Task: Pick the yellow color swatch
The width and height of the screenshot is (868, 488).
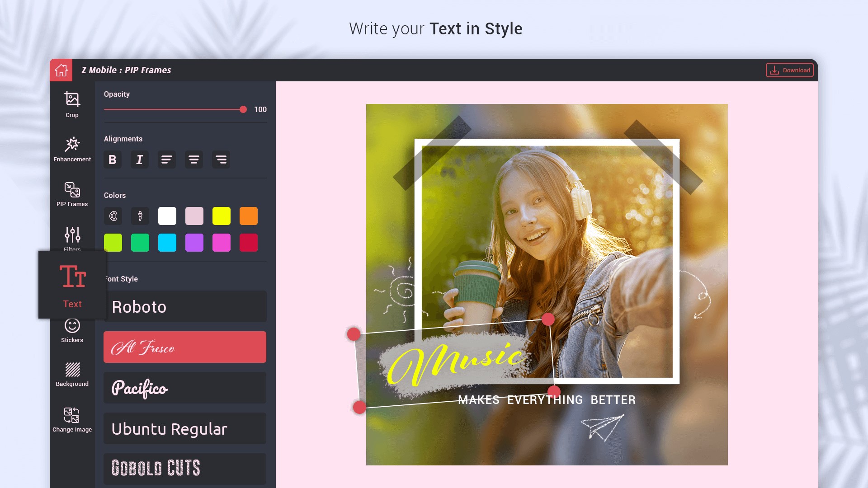Action: [x=222, y=216]
